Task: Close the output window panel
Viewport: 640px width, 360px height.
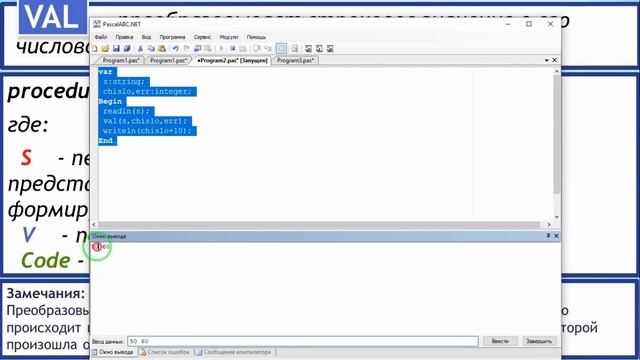Action: [x=556, y=236]
